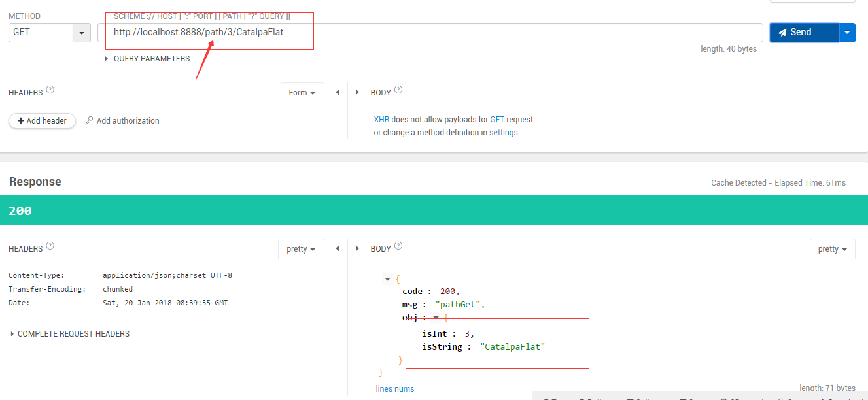Open the headers Form mode dropdown
868x400 pixels.
click(302, 93)
